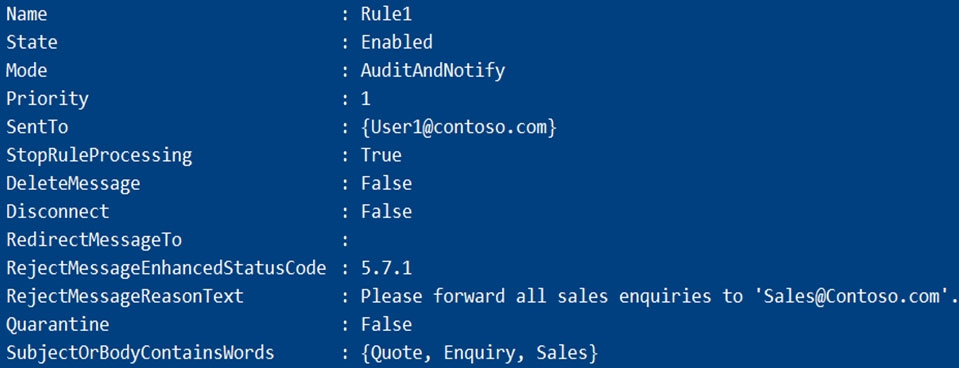
Task: Click the State property label
Action: pos(32,42)
